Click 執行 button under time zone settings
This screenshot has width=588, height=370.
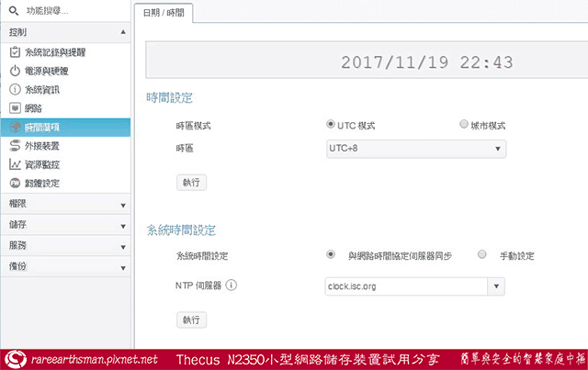point(191,183)
